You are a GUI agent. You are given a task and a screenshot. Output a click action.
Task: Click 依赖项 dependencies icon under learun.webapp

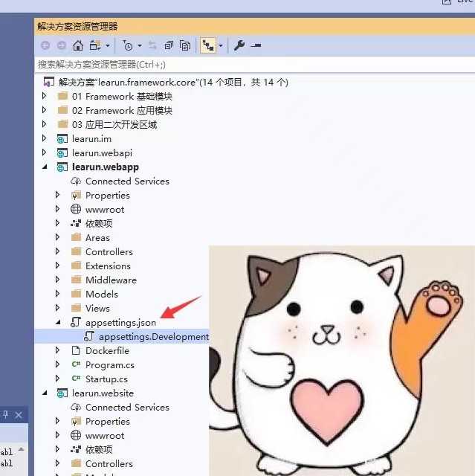(x=76, y=223)
